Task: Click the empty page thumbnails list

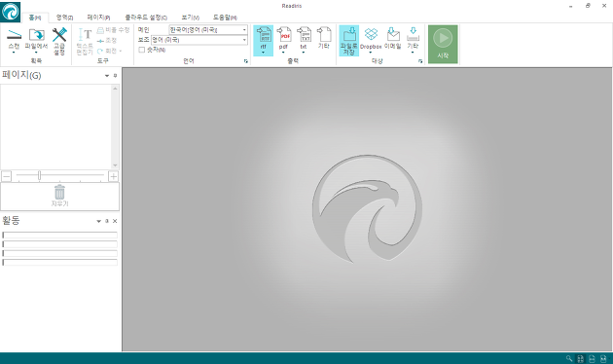Action: 55,127
